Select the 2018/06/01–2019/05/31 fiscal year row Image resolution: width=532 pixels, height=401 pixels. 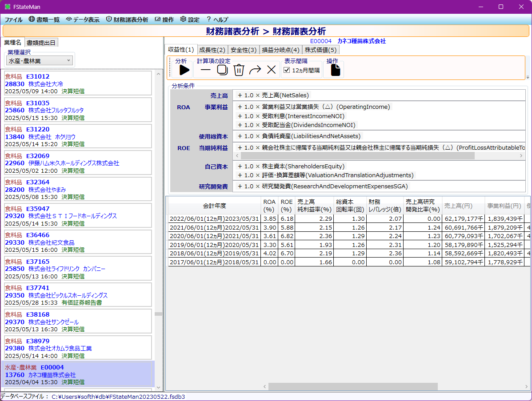pyautogui.click(x=349, y=254)
